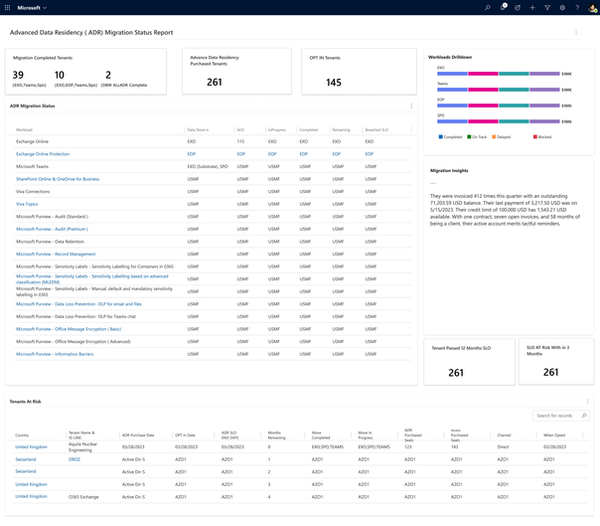Click the purple segment of SPO bar
This screenshot has width=600, height=526.
(545, 122)
